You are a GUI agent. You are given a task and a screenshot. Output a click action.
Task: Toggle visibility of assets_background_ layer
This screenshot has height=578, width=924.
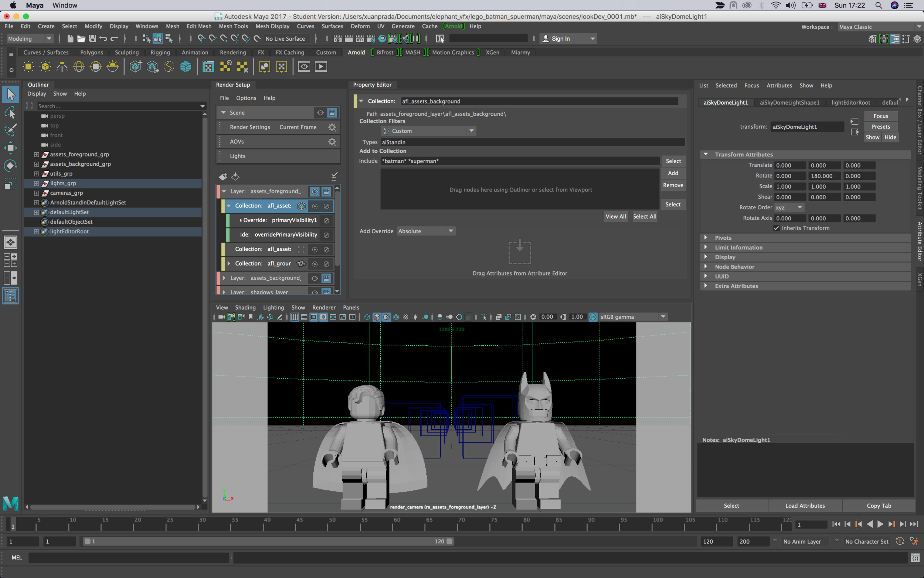coord(315,278)
